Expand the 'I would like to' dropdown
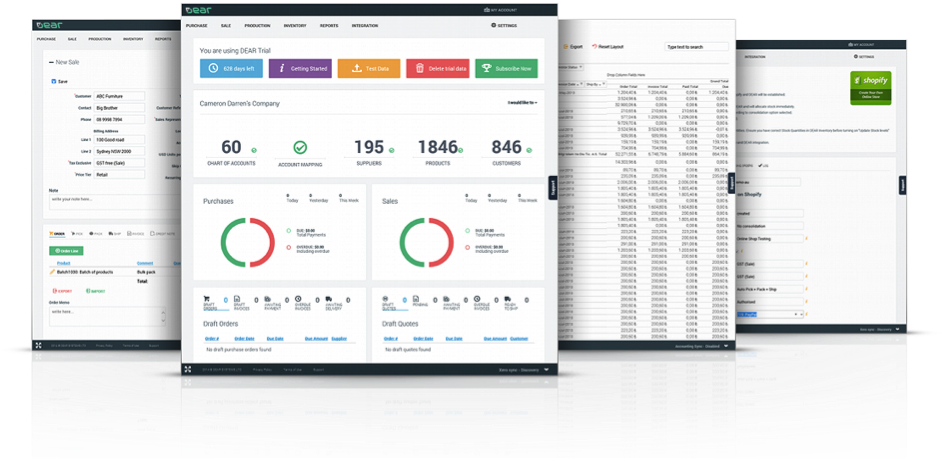The width and height of the screenshot is (942, 459). point(522,102)
